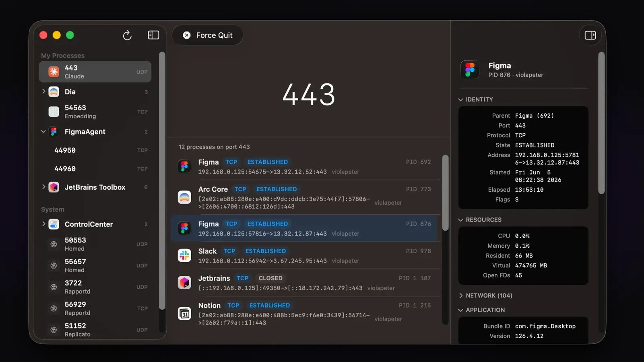This screenshot has height=362, width=644.
Task: Click the My Processes section header
Action: [x=63, y=56]
